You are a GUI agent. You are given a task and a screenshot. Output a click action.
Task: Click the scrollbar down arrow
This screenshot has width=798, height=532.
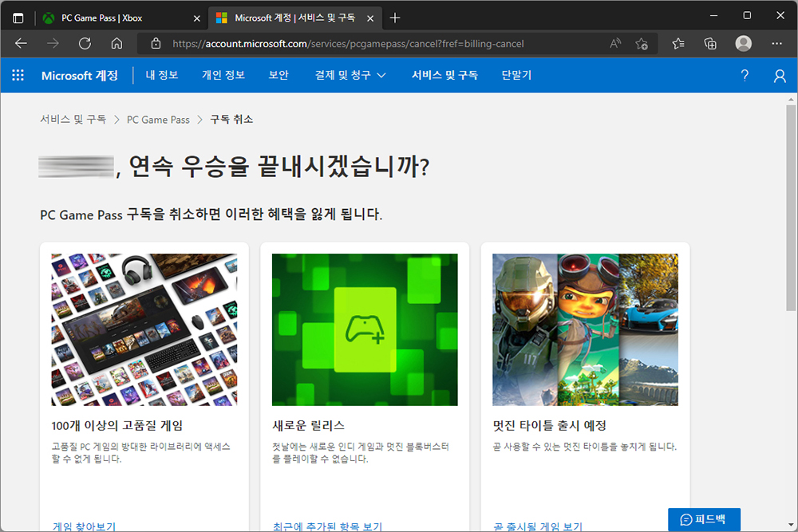[x=790, y=524]
